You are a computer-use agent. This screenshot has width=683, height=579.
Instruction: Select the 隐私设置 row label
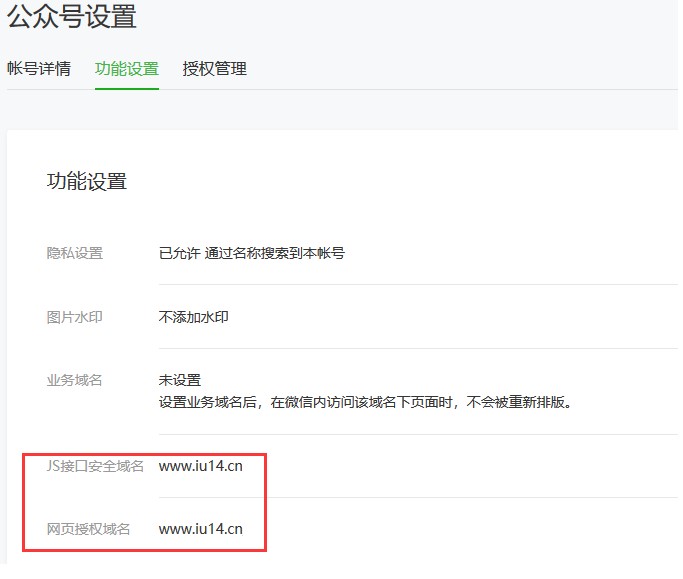coord(75,253)
